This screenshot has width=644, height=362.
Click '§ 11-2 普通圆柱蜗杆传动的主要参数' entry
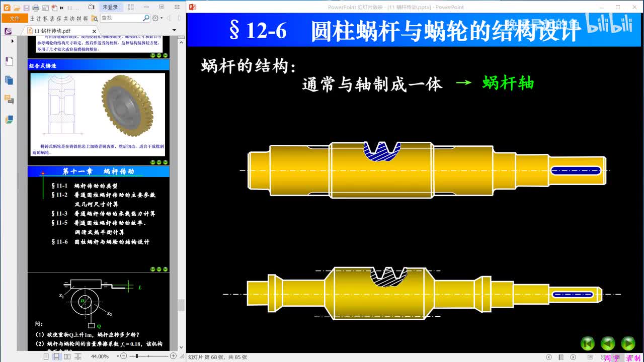click(x=104, y=195)
